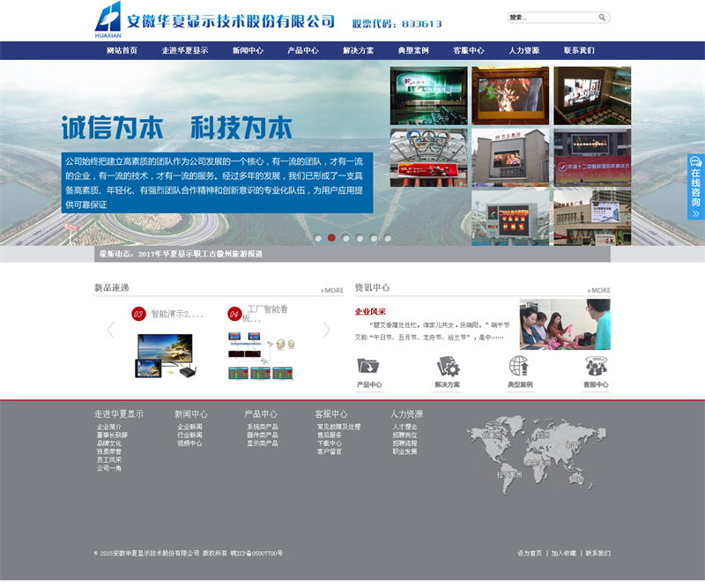This screenshot has height=588, width=705.
Task: Click the 解决方案 gear icon
Action: [x=448, y=366]
